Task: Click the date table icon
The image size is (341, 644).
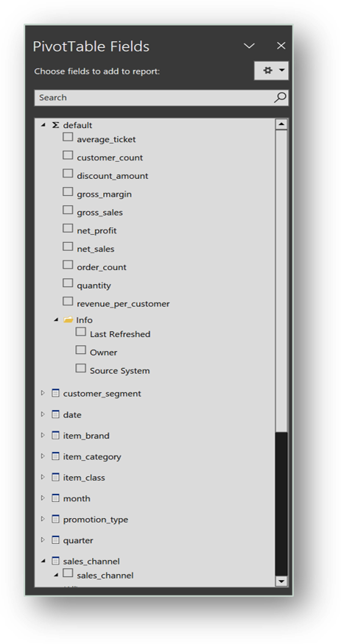Action: pyautogui.click(x=55, y=414)
